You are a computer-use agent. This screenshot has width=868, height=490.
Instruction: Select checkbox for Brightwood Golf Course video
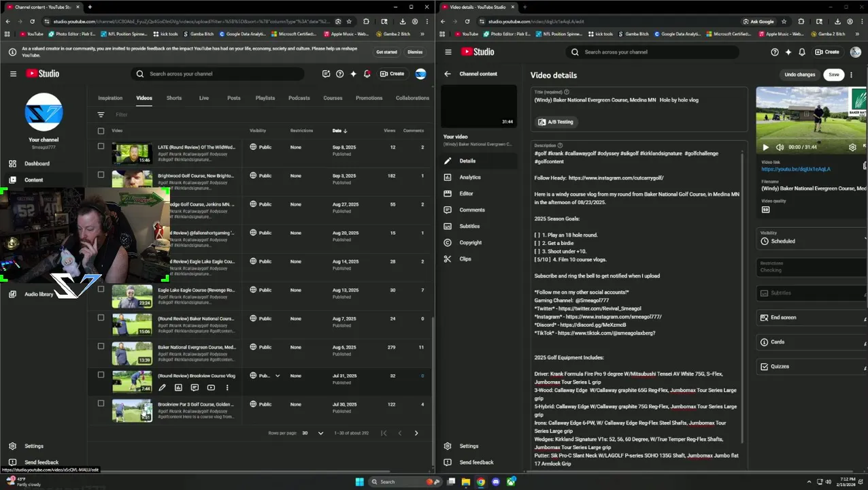pyautogui.click(x=101, y=175)
